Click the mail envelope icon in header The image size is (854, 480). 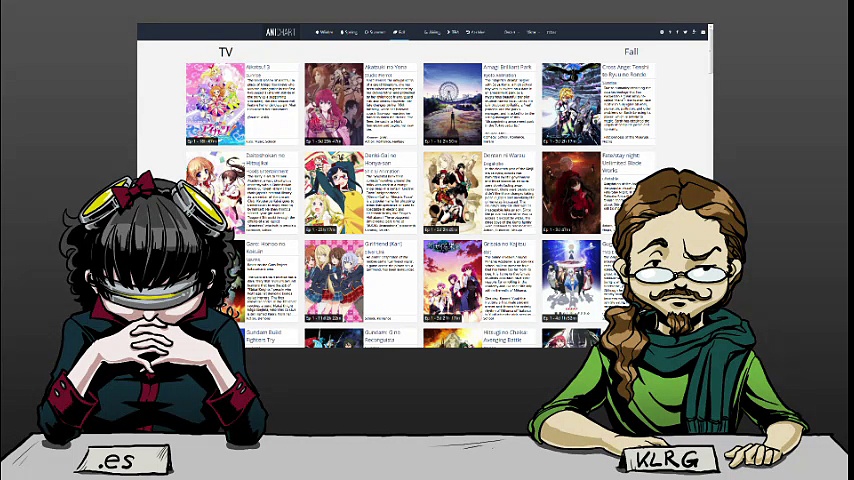coord(703,32)
